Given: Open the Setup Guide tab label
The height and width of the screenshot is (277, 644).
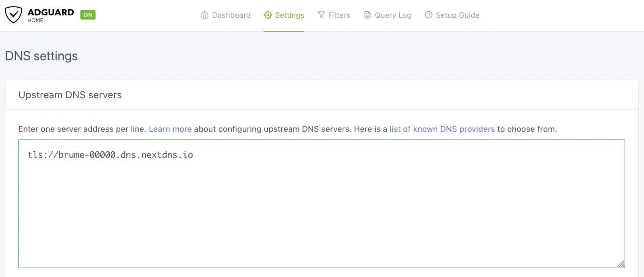Looking at the screenshot, I should pyautogui.click(x=458, y=15).
